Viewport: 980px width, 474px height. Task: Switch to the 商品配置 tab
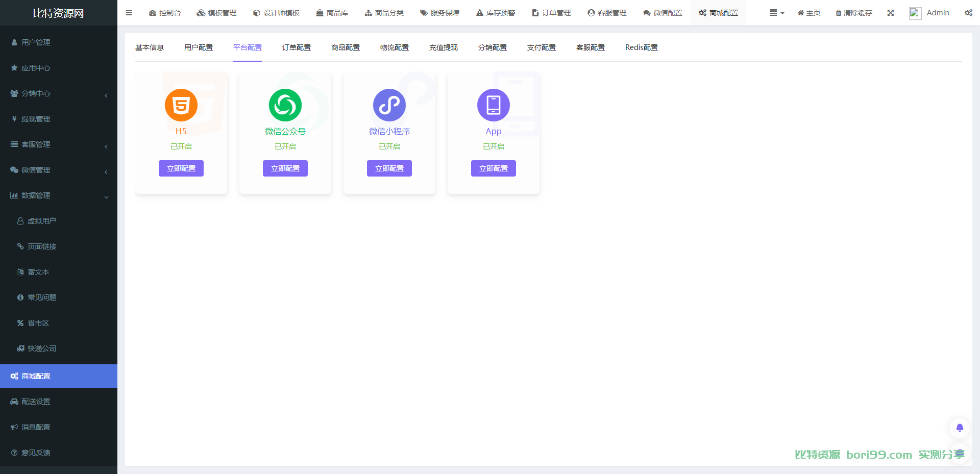tap(346, 47)
